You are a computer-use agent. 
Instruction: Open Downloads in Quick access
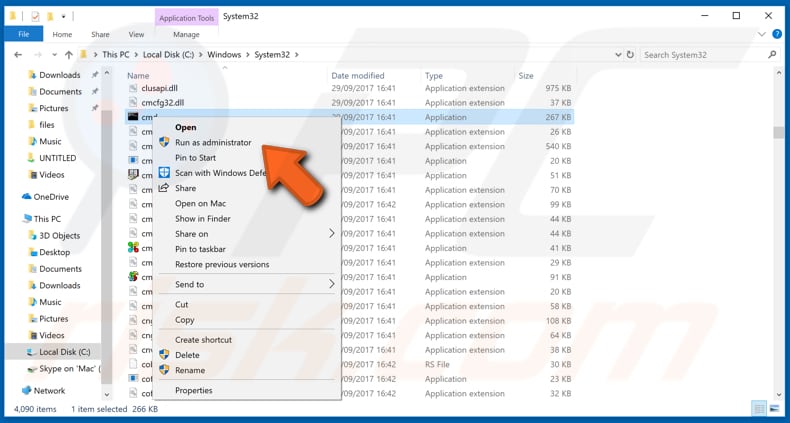tap(59, 75)
